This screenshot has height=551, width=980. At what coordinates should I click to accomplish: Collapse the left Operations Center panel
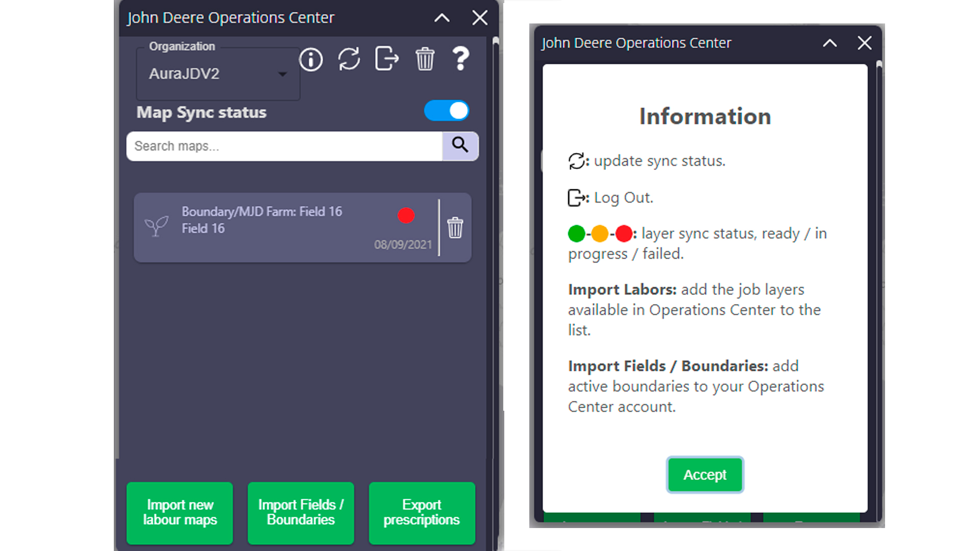[x=442, y=18]
